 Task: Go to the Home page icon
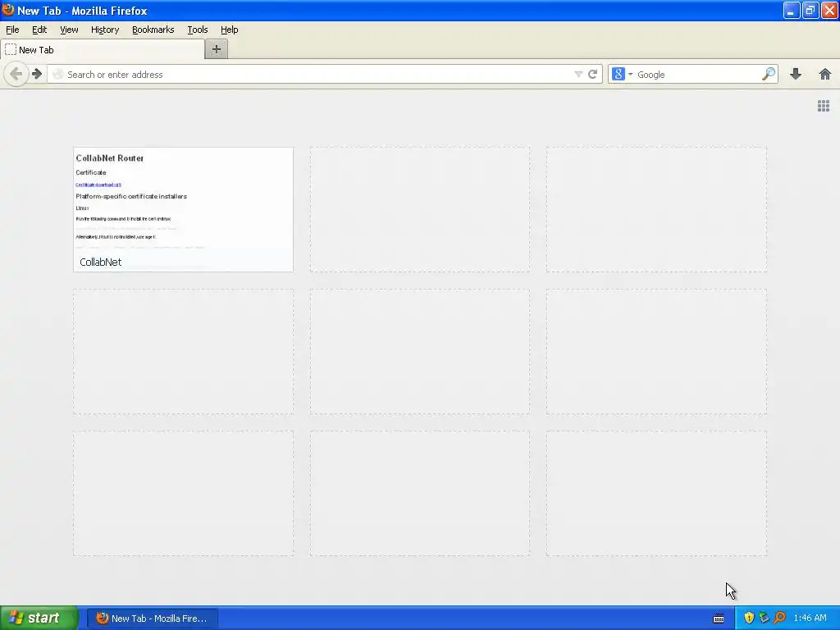coord(825,74)
